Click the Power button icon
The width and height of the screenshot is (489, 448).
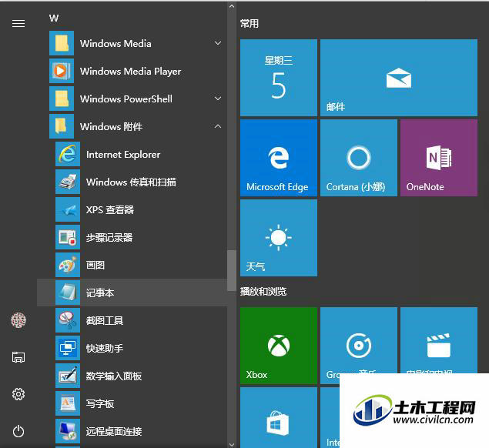click(18, 431)
